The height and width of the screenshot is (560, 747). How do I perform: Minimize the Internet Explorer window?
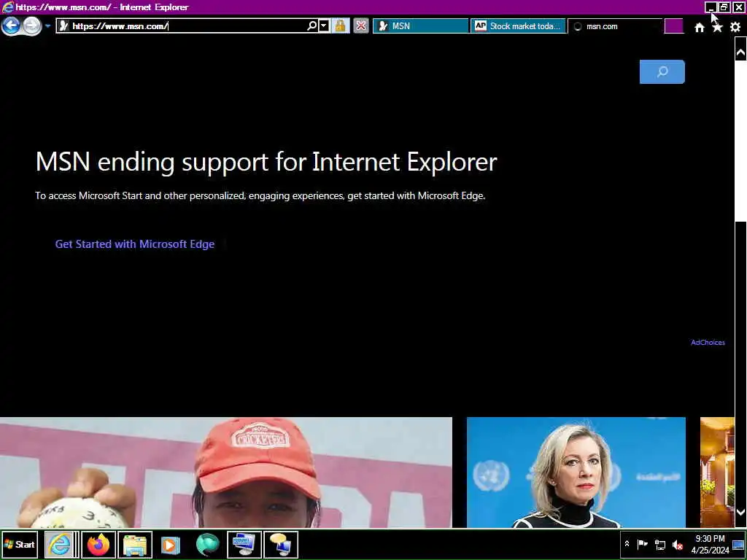tap(711, 7)
